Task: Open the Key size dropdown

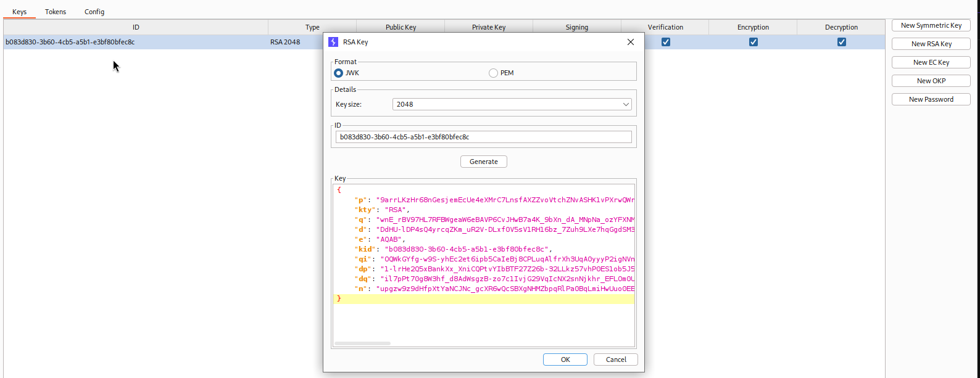Action: (512, 104)
